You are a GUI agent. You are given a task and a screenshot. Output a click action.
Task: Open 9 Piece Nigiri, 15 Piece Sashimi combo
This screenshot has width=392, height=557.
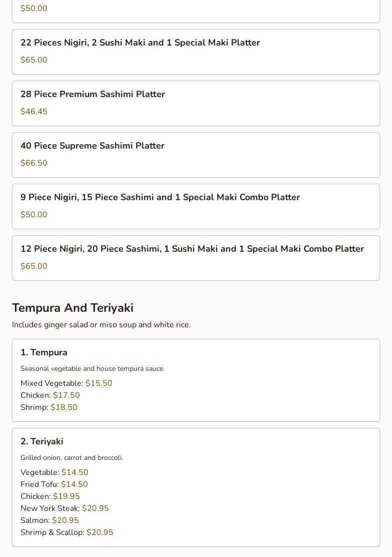160,198
